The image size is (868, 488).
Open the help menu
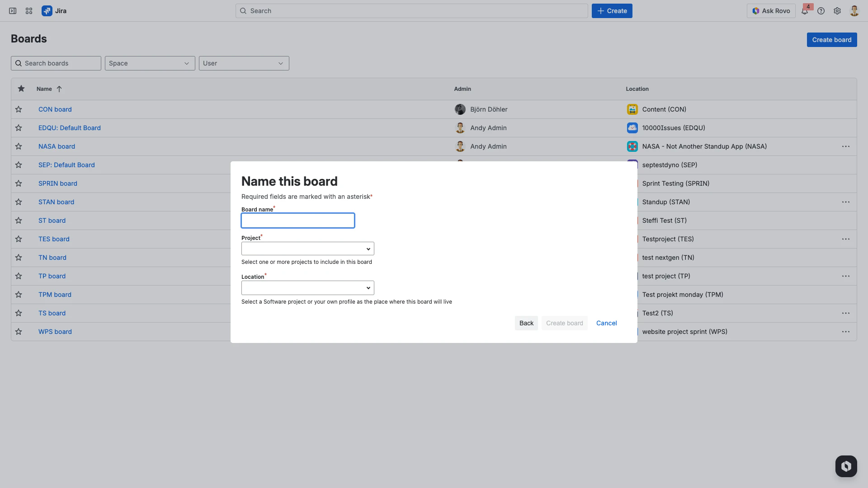pos(821,10)
